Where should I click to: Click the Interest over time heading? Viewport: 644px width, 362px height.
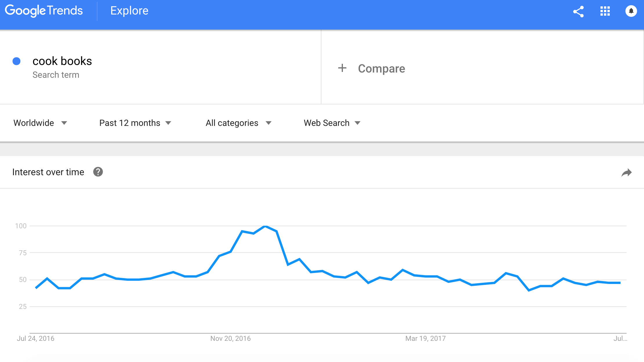[x=48, y=172]
